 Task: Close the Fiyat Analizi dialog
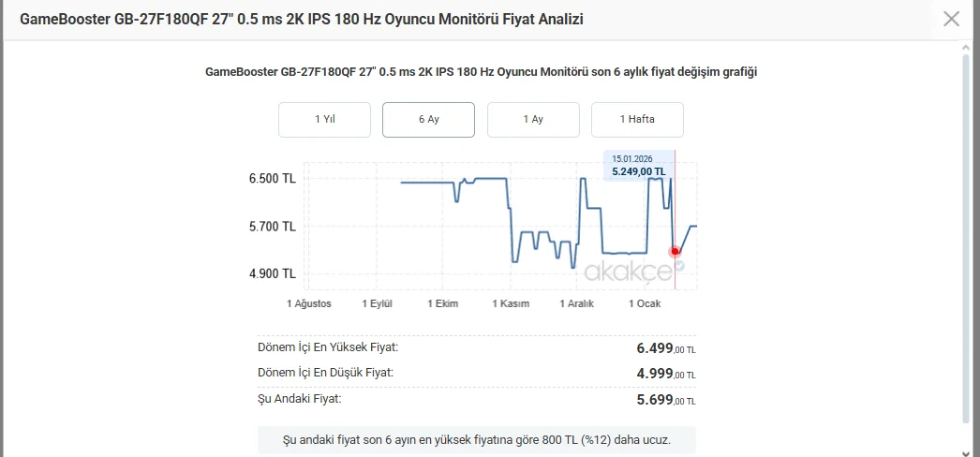pyautogui.click(x=951, y=19)
